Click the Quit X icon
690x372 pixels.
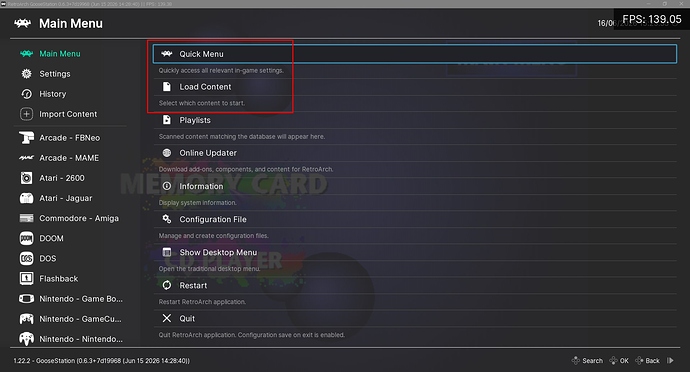167,318
